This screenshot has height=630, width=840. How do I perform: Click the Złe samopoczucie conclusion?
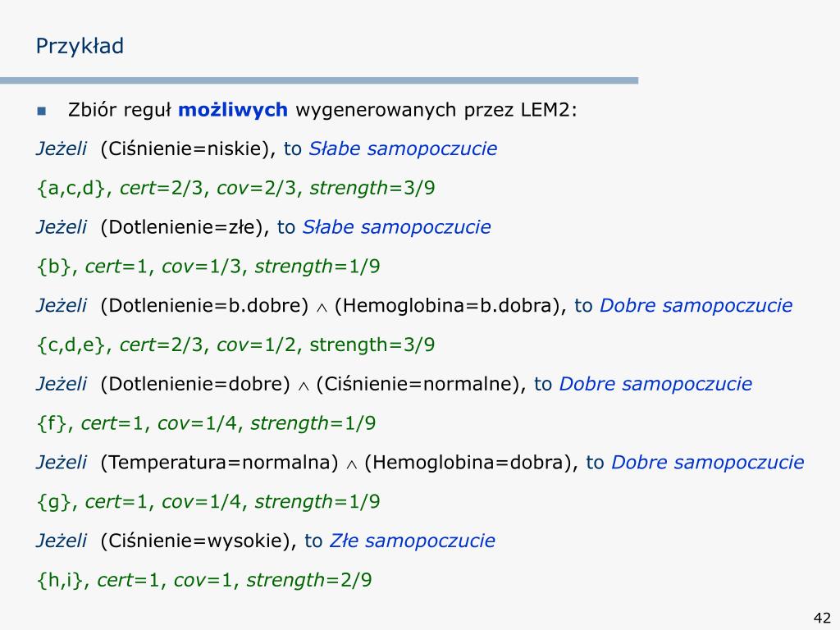[412, 541]
